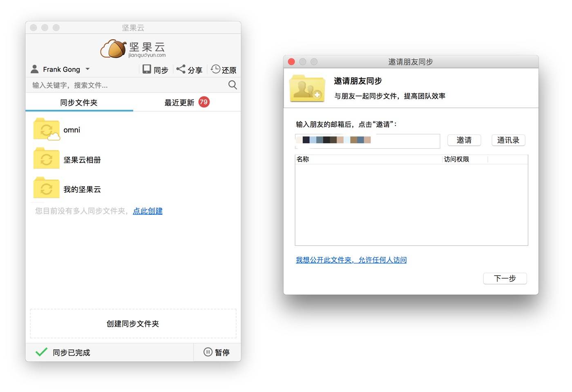Image resolution: width=572 pixels, height=392 pixels.
Task: Click the 名称 column header
Action: tap(369, 159)
